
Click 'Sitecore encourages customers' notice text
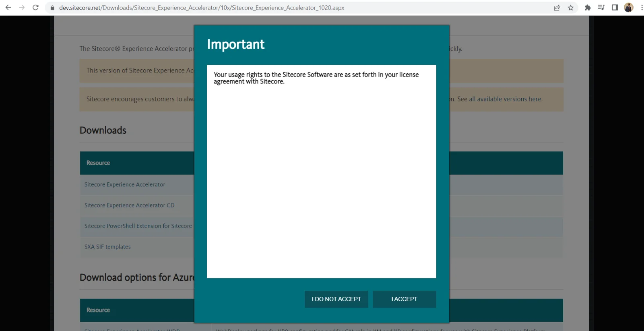tap(140, 99)
